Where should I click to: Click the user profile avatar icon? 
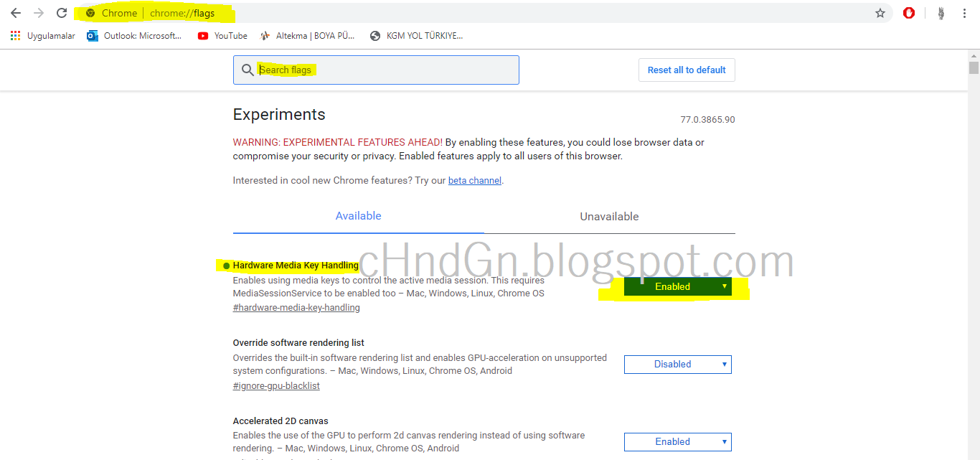pos(940,12)
